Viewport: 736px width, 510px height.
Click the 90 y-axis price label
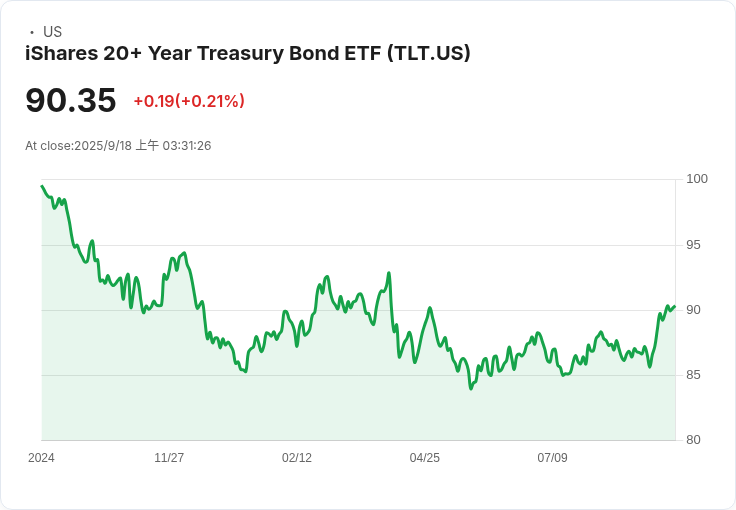click(693, 310)
